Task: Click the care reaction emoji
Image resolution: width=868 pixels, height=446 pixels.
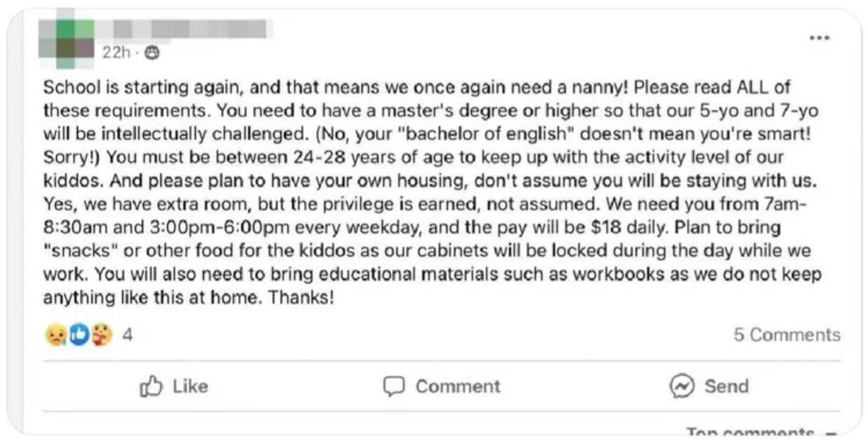Action: [102, 335]
